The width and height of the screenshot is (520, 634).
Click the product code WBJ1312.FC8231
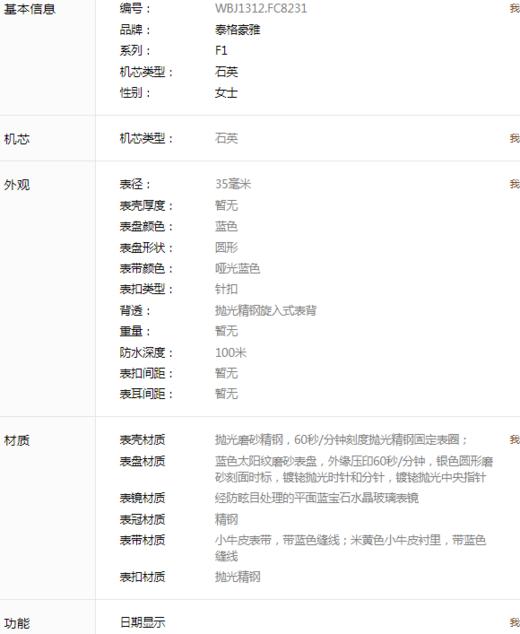261,8
